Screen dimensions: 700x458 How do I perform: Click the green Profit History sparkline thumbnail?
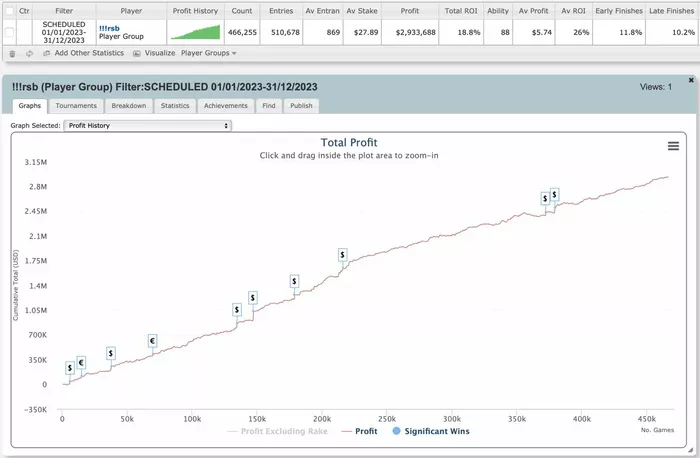pyautogui.click(x=196, y=32)
